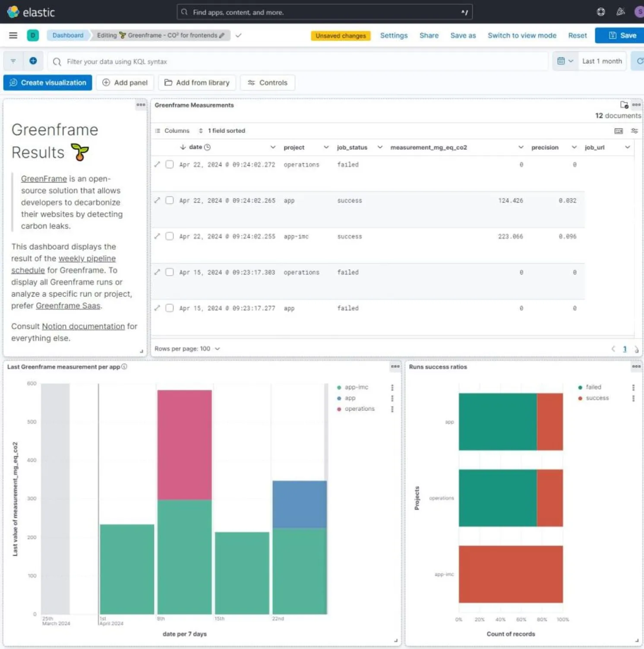The image size is (644, 649).
Task: Go to Dashboard breadcrumb
Action: point(68,35)
